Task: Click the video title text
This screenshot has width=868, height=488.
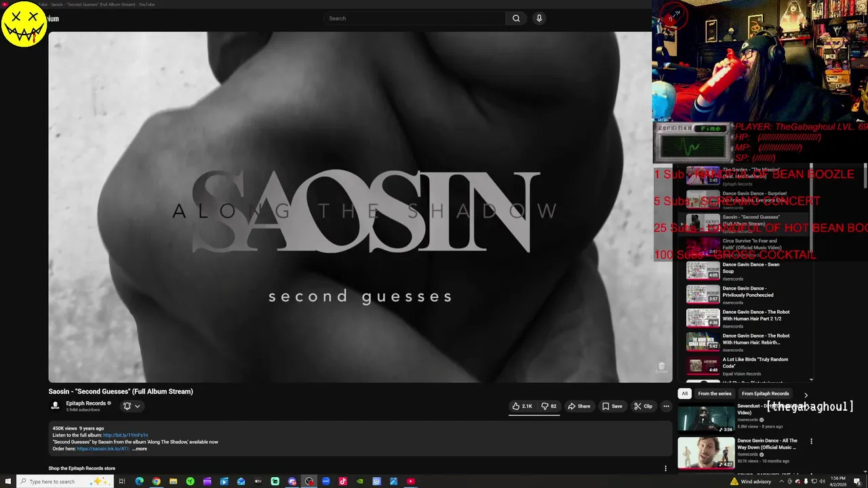Action: coord(121,391)
